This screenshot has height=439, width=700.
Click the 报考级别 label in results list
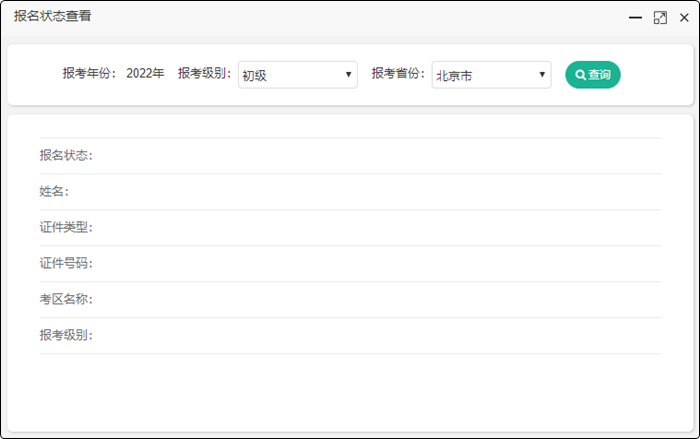(x=66, y=336)
